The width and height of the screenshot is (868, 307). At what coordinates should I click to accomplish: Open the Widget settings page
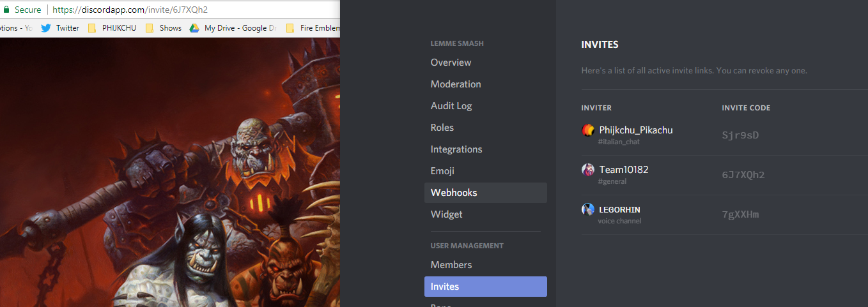coord(486,214)
